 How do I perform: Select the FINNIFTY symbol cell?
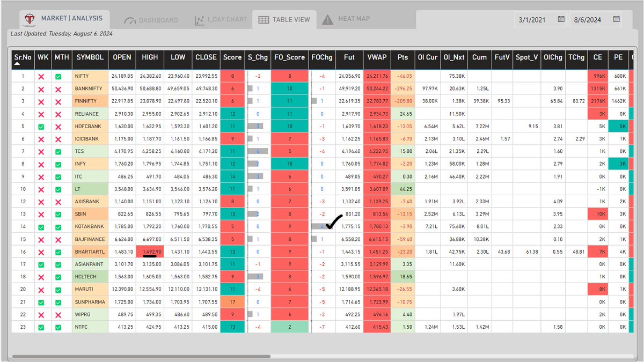click(90, 101)
